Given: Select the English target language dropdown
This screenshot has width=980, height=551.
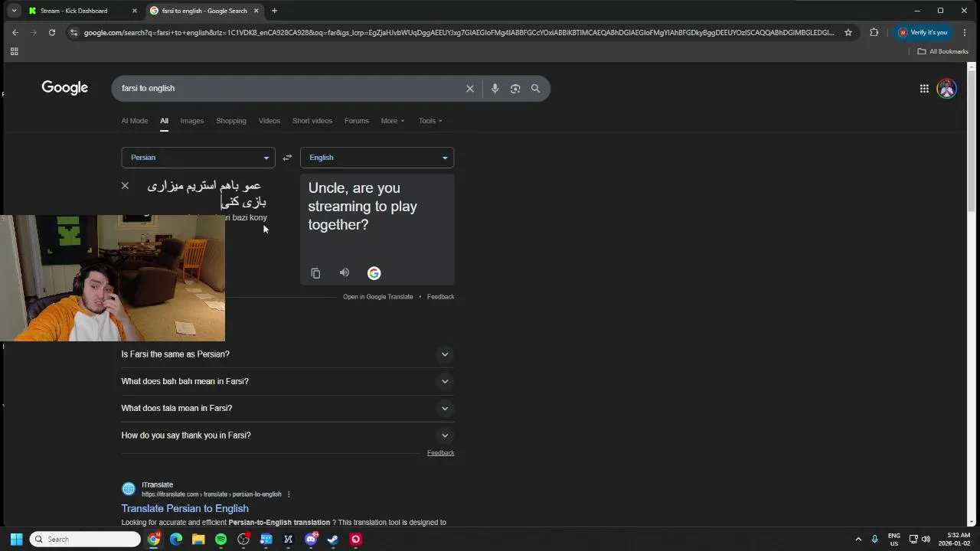Looking at the screenshot, I should click(x=377, y=158).
